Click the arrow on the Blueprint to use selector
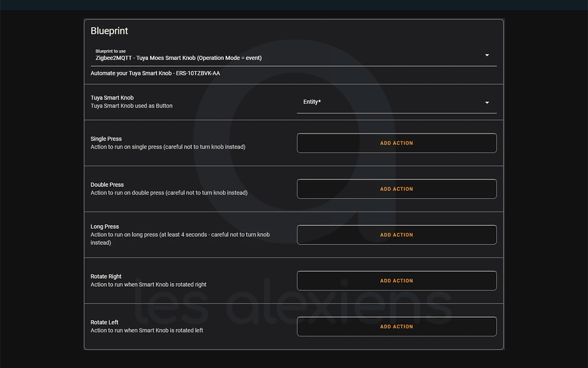 (487, 55)
